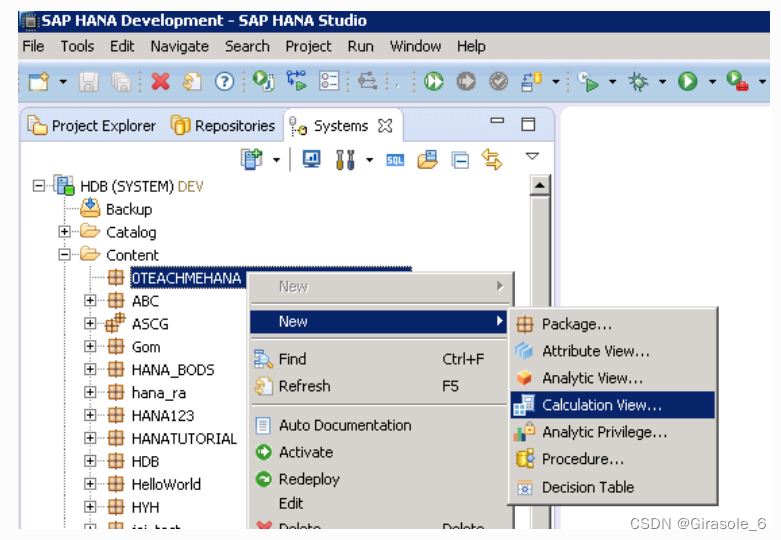The width and height of the screenshot is (781, 540).
Task: Switch to the Repositories tab
Action: coord(223,126)
